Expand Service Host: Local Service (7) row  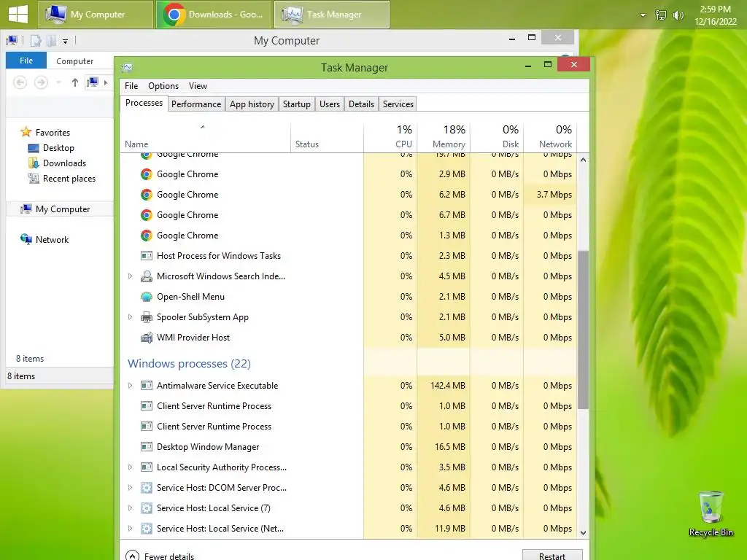[x=130, y=508]
